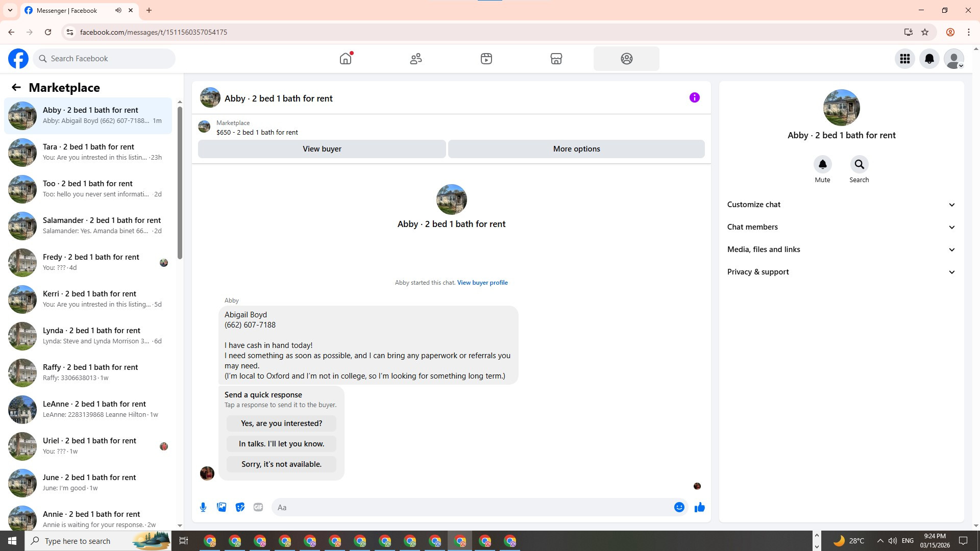Open conversation information icon
This screenshot has width=980, height=551.
coord(695,97)
